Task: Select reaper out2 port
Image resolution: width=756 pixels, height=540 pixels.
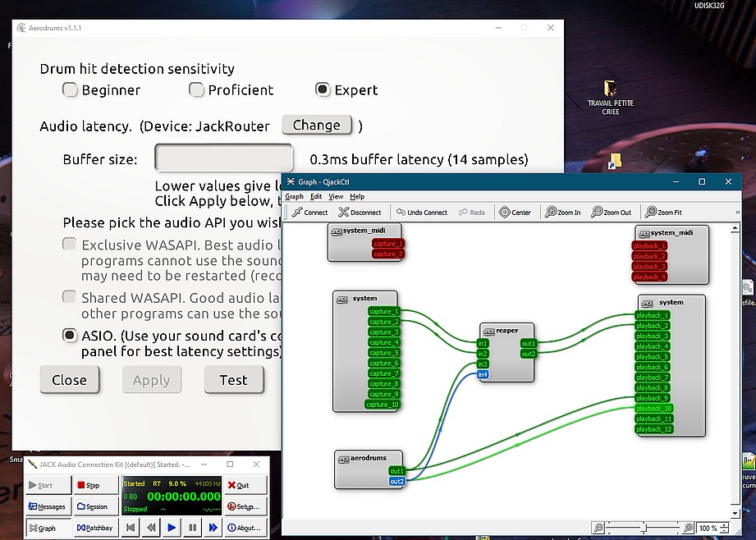Action: tap(529, 354)
